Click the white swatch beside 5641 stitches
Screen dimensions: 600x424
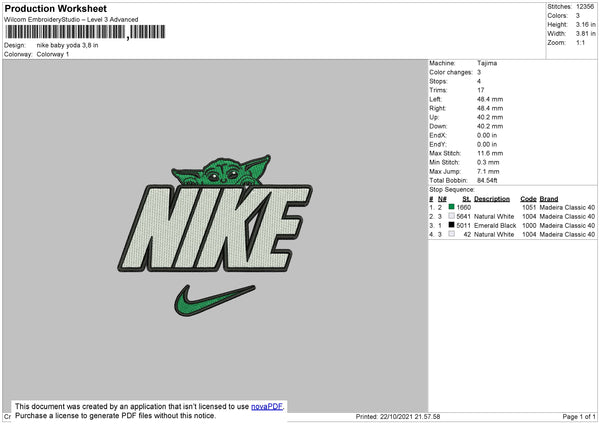[452, 216]
